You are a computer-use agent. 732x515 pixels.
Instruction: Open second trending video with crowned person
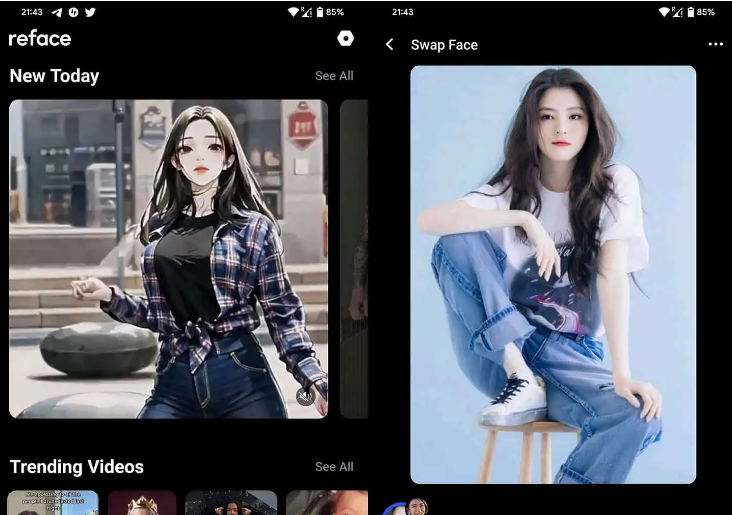[x=142, y=502]
